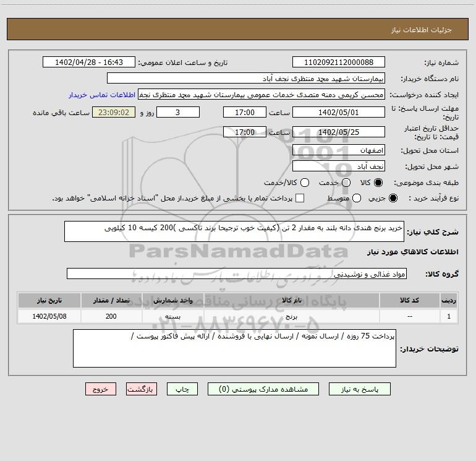Click the quantity cell showing 200
The height and width of the screenshot is (461, 476).
pos(111,316)
